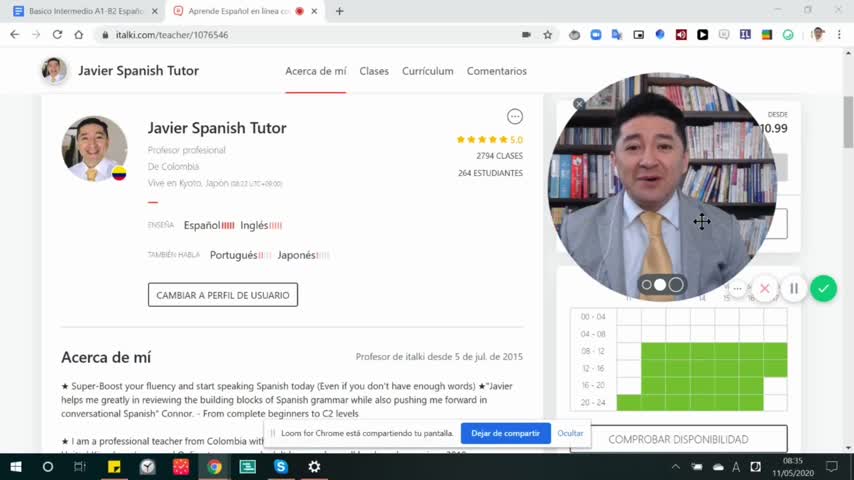Open the Google Translate extension icon
The image size is (854, 480).
click(x=617, y=34)
